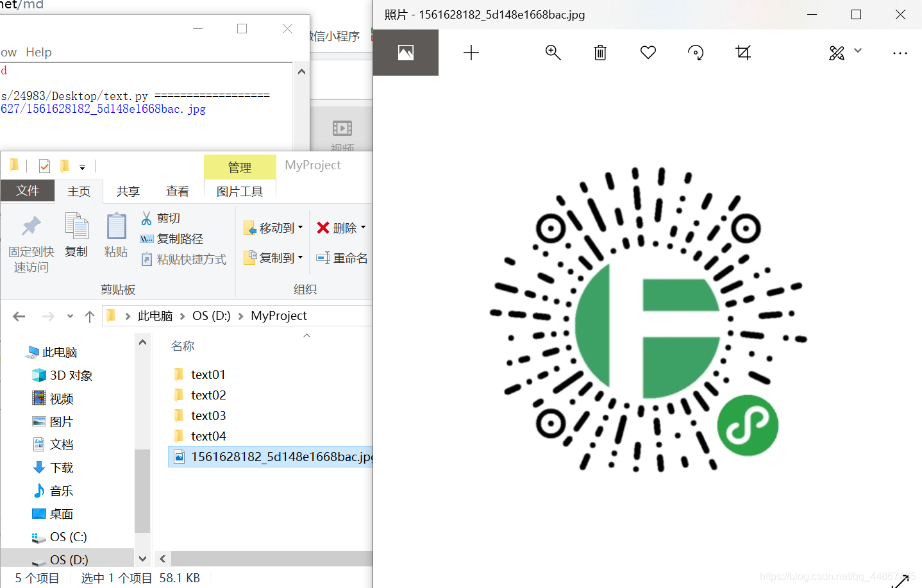The height and width of the screenshot is (588, 922).
Task: Sort files by the Name column header
Action: pyautogui.click(x=183, y=346)
